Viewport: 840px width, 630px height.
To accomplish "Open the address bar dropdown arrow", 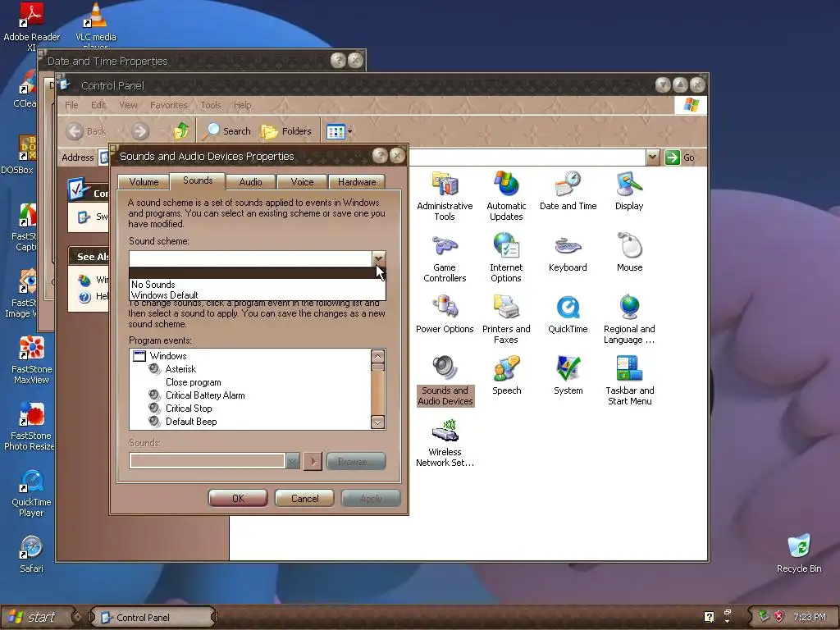I will [652, 157].
